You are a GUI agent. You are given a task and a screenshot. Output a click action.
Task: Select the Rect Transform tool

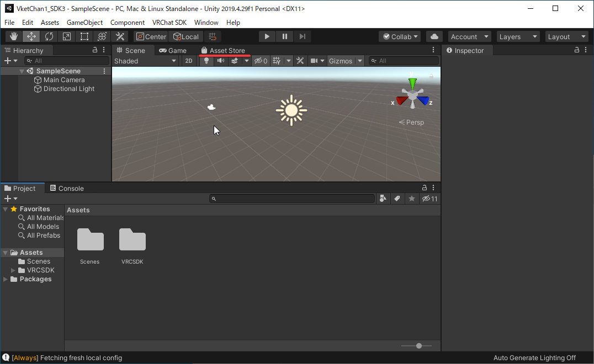coord(84,36)
